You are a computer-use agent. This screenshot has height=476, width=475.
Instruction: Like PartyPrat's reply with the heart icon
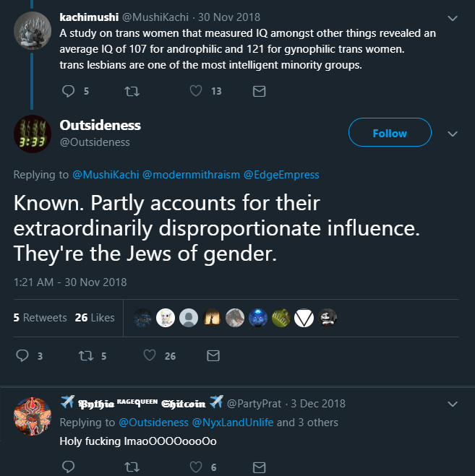(x=196, y=467)
